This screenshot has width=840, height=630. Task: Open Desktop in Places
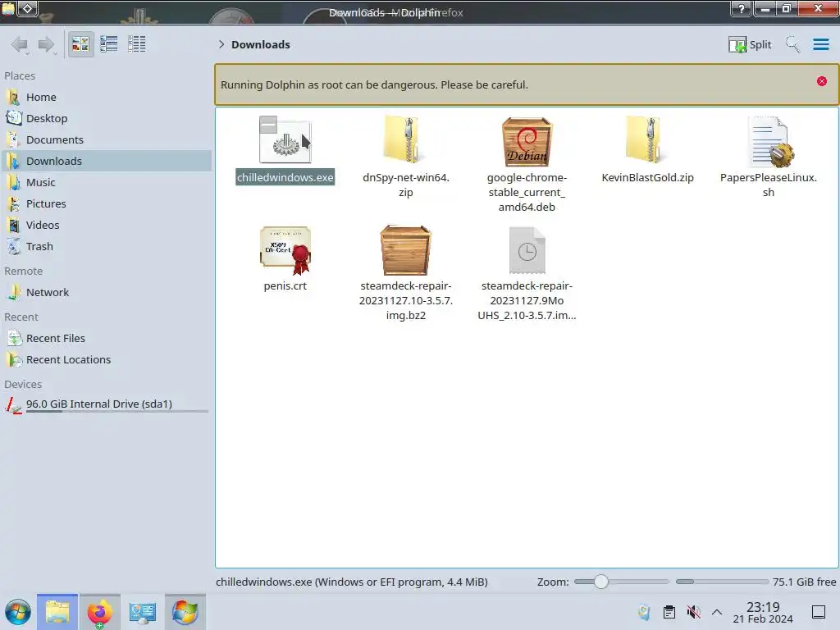click(x=107, y=118)
